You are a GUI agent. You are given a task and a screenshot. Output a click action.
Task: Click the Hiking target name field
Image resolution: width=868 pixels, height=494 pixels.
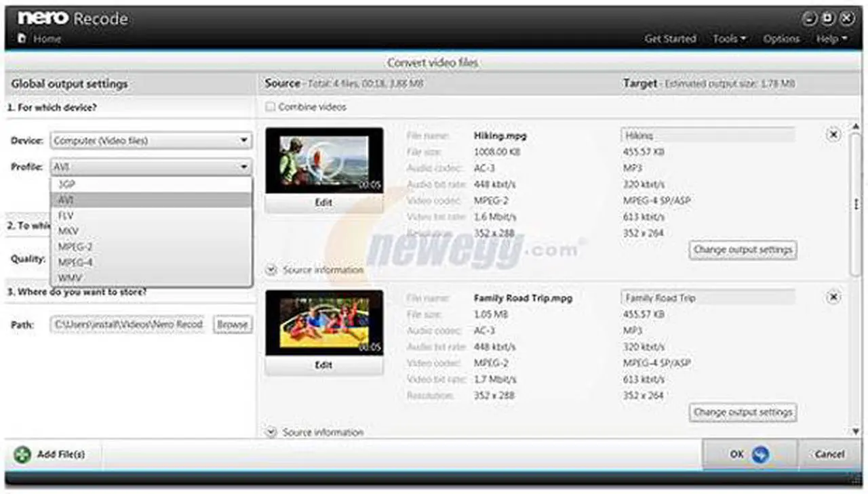[708, 135]
